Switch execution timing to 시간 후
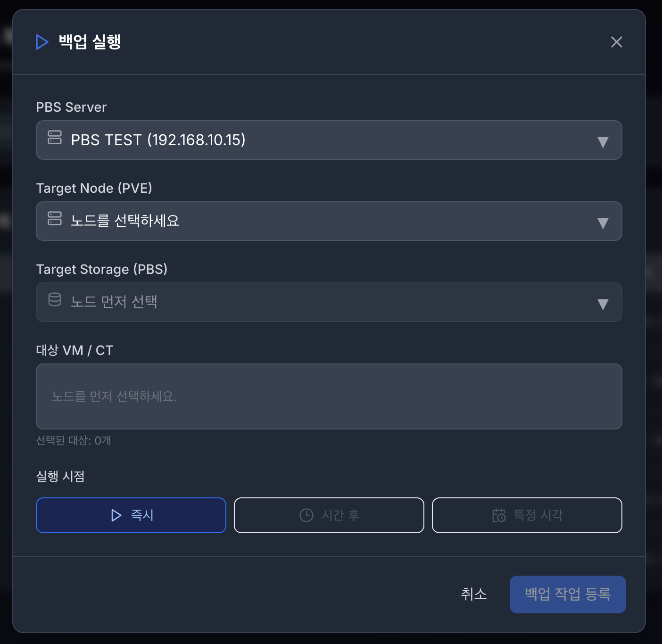This screenshot has width=662, height=644. pos(329,515)
